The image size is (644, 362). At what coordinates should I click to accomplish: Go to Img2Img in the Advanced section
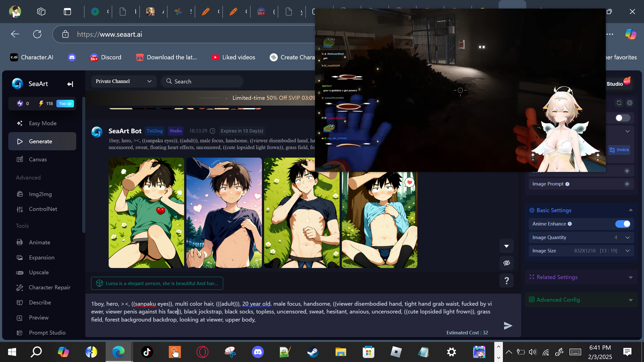tap(42, 194)
